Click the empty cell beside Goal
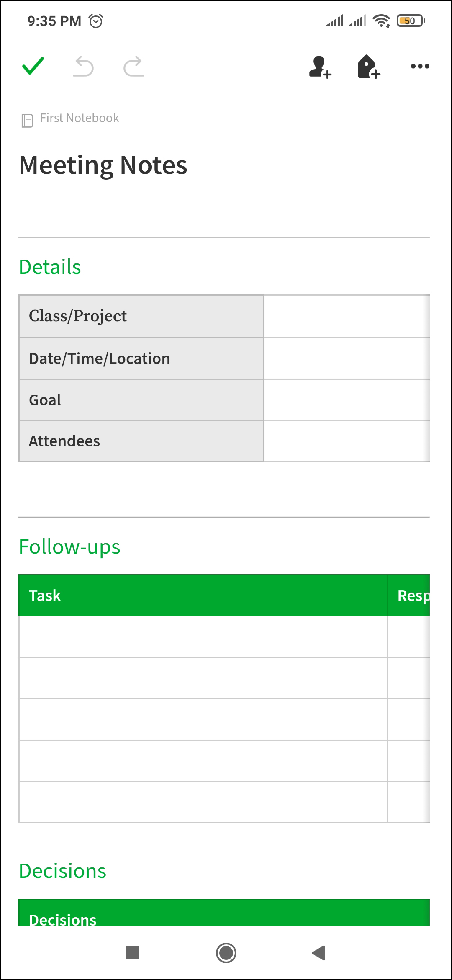The image size is (452, 980). [x=347, y=400]
